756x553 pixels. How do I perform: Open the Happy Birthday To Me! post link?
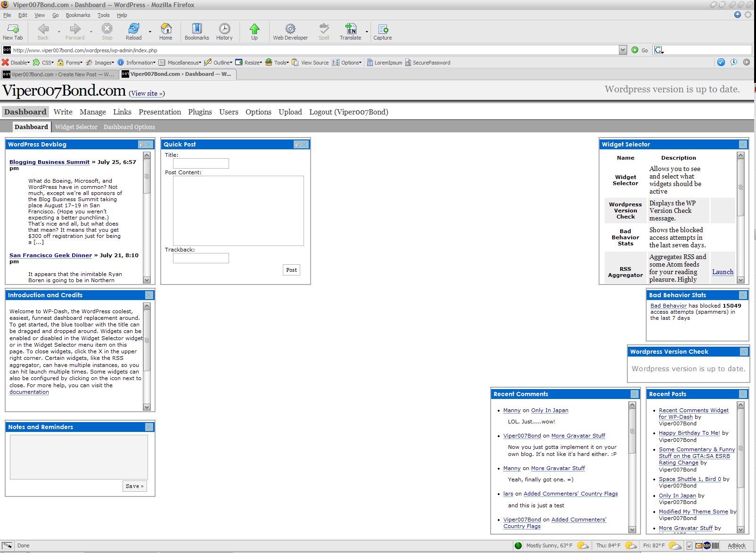click(690, 433)
